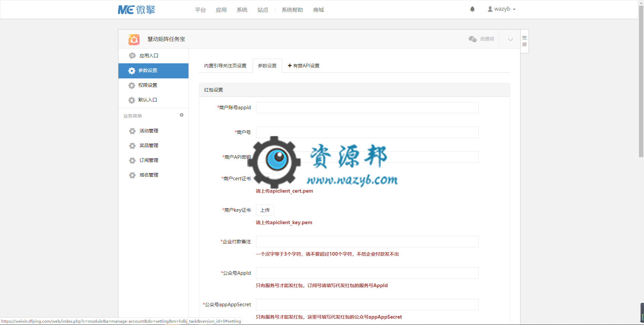The height and width of the screenshot is (325, 644).
Task: Click the gear icon beside 权限设置
Action: coord(131,85)
